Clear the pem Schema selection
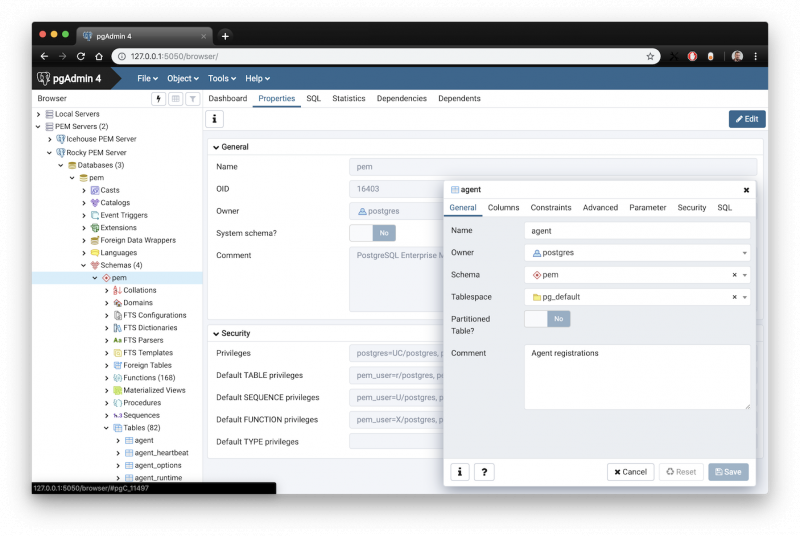This screenshot has height=536, width=800. click(735, 275)
